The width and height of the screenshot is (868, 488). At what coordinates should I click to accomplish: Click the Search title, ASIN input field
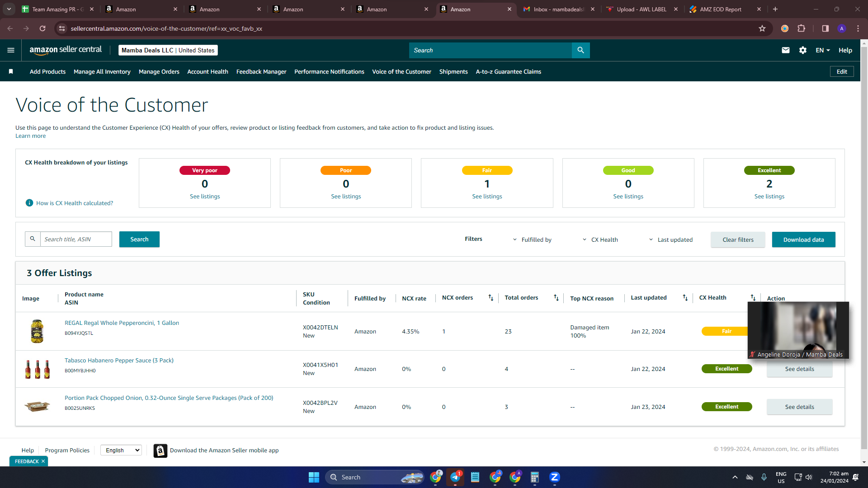pos(76,239)
